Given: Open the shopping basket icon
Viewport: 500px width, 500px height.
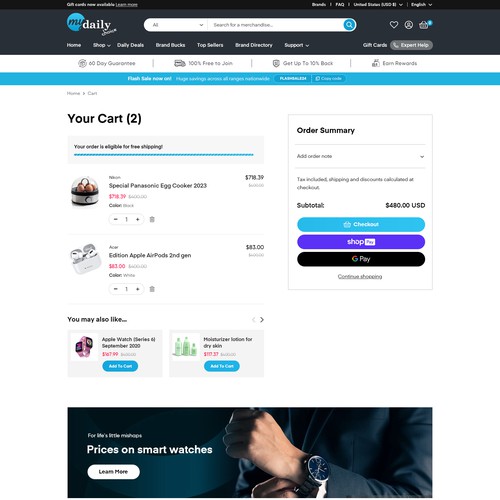Looking at the screenshot, I should (x=424, y=25).
